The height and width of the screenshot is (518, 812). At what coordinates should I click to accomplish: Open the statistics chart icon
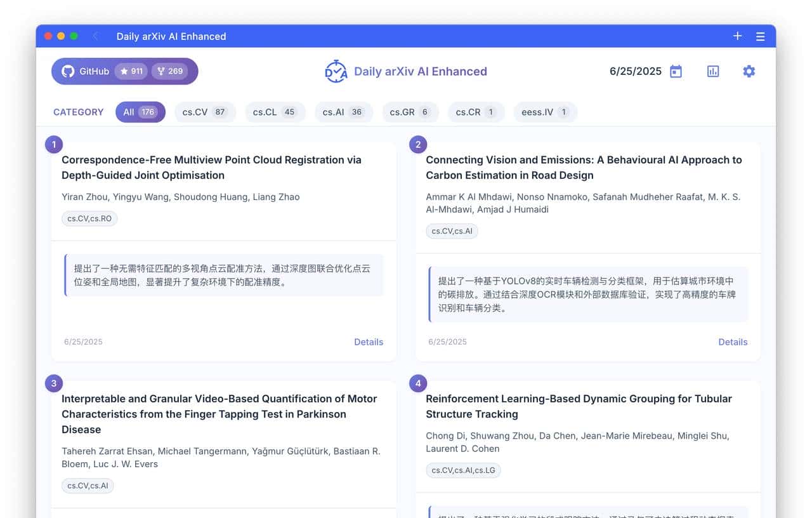click(713, 72)
